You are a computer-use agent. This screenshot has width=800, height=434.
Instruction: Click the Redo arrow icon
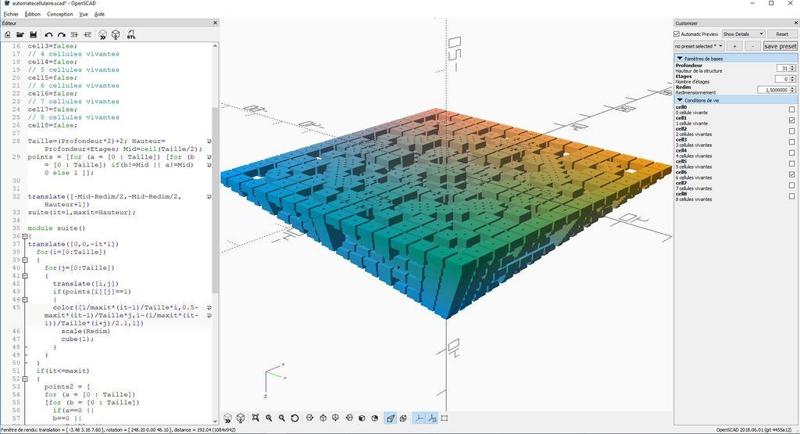coord(61,35)
